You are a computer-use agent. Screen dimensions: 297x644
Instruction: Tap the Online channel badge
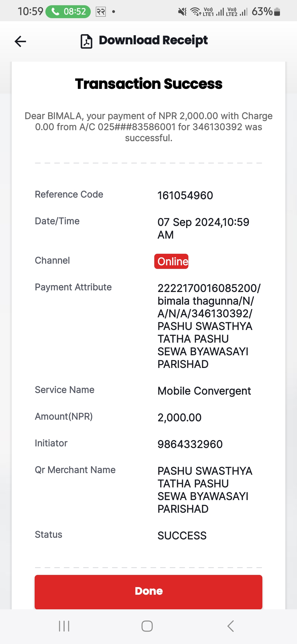pos(171,261)
